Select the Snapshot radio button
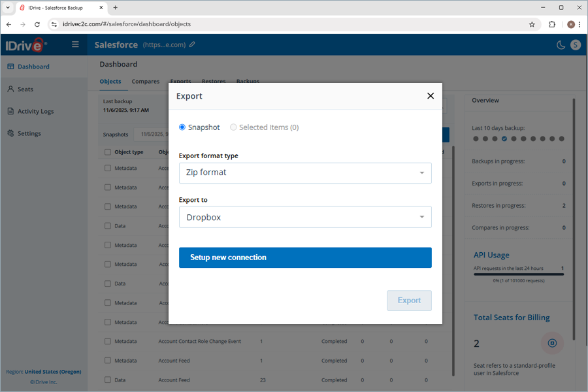 [x=182, y=127]
